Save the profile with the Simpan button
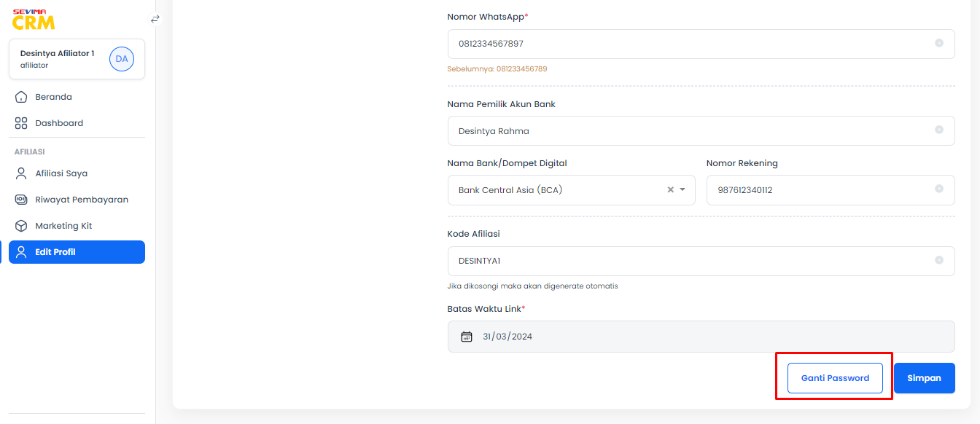 924,378
